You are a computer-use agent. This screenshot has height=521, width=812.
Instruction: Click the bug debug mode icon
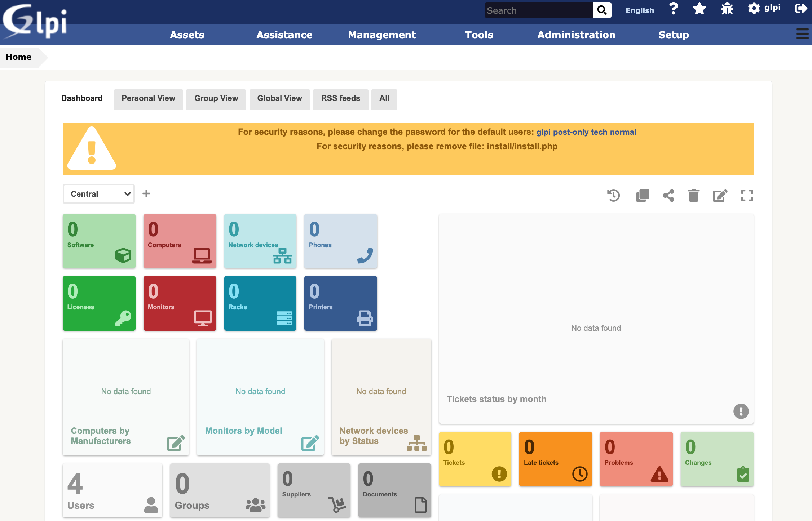pyautogui.click(x=727, y=9)
